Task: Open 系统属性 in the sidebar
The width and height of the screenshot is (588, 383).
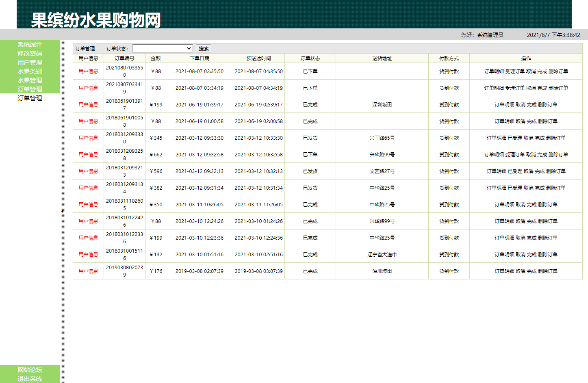Action: pos(30,45)
